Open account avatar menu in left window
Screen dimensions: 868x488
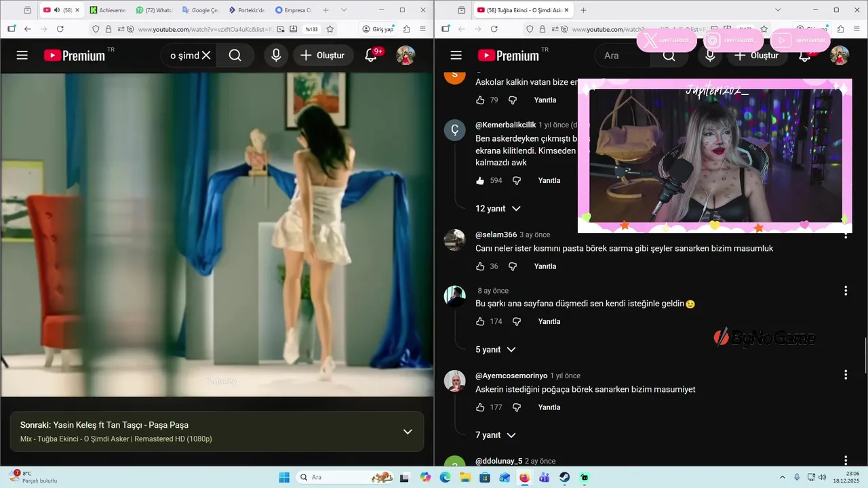pyautogui.click(x=406, y=56)
